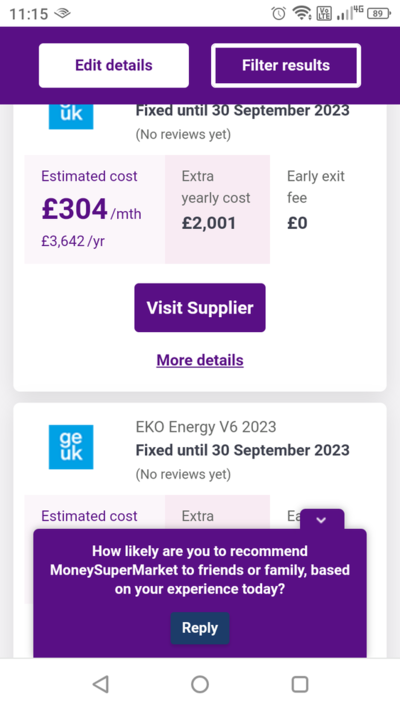The width and height of the screenshot is (400, 711).
Task: Tap the Android recent apps square
Action: coord(300,684)
